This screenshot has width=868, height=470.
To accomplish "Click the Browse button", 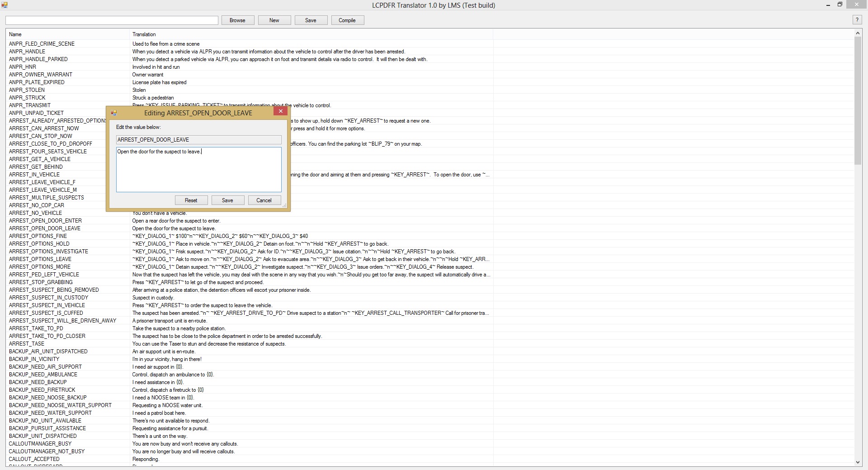I will click(237, 20).
